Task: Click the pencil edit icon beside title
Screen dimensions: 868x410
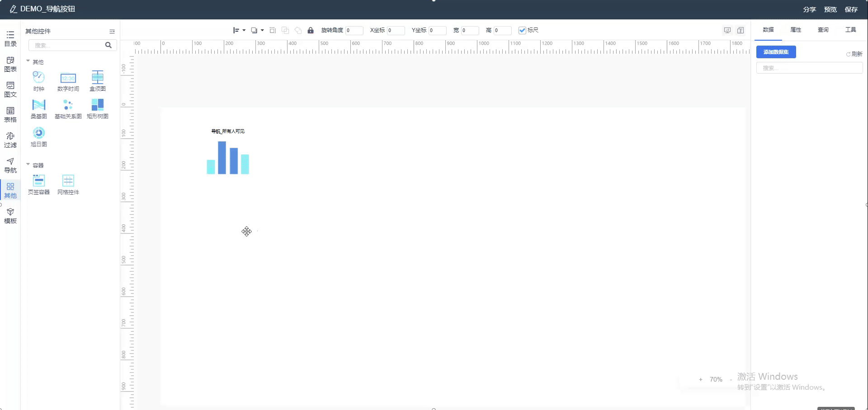Action: tap(13, 9)
